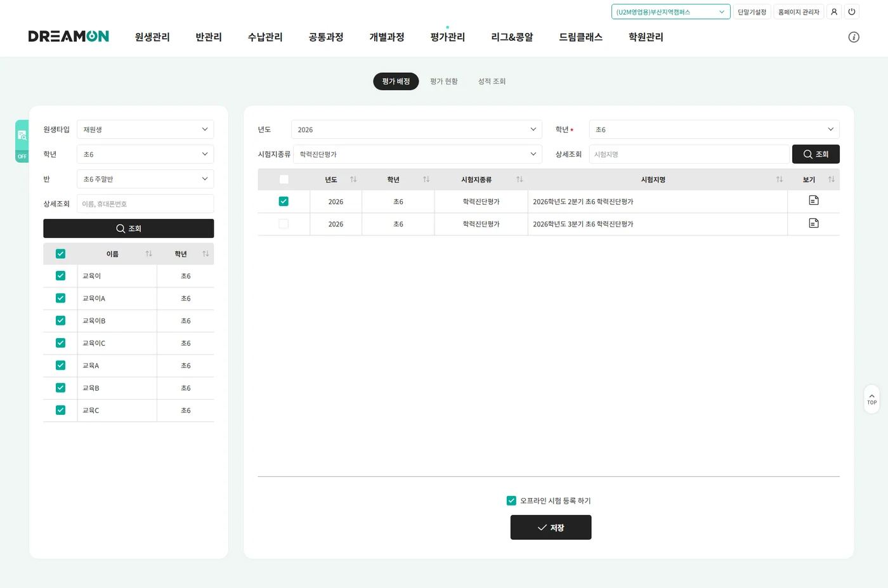
Task: Open 수납관리 menu
Action: (x=265, y=37)
